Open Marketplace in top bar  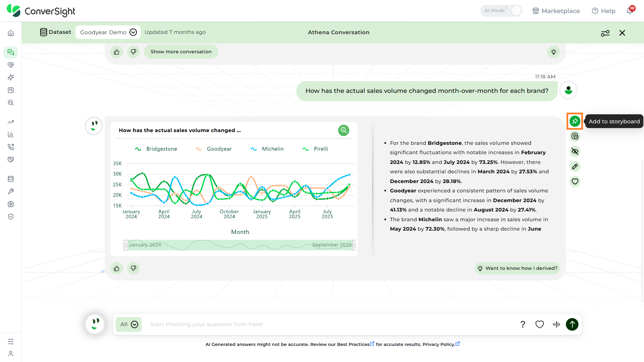[x=556, y=11]
